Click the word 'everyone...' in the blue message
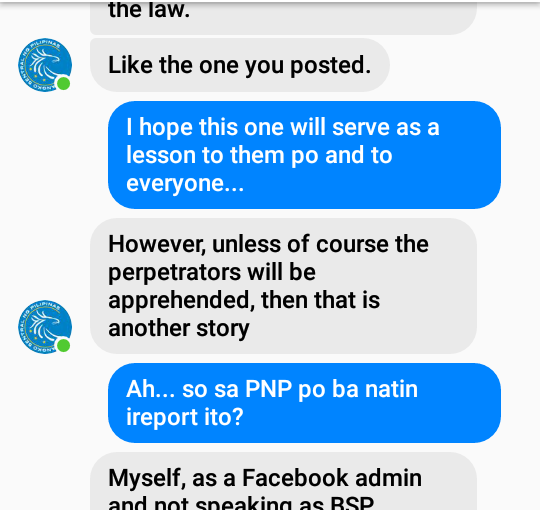The height and width of the screenshot is (510, 540). (x=185, y=183)
